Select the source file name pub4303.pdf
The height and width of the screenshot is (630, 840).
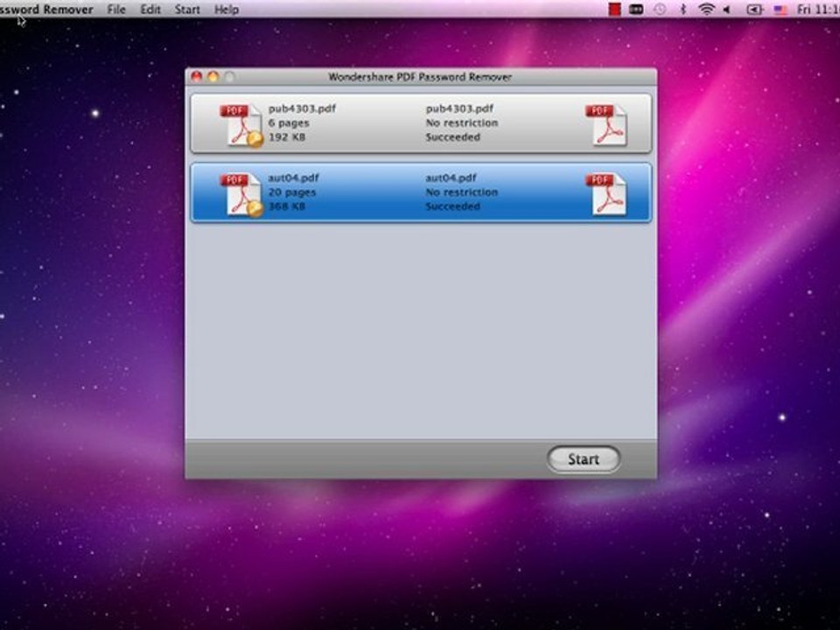[x=302, y=108]
